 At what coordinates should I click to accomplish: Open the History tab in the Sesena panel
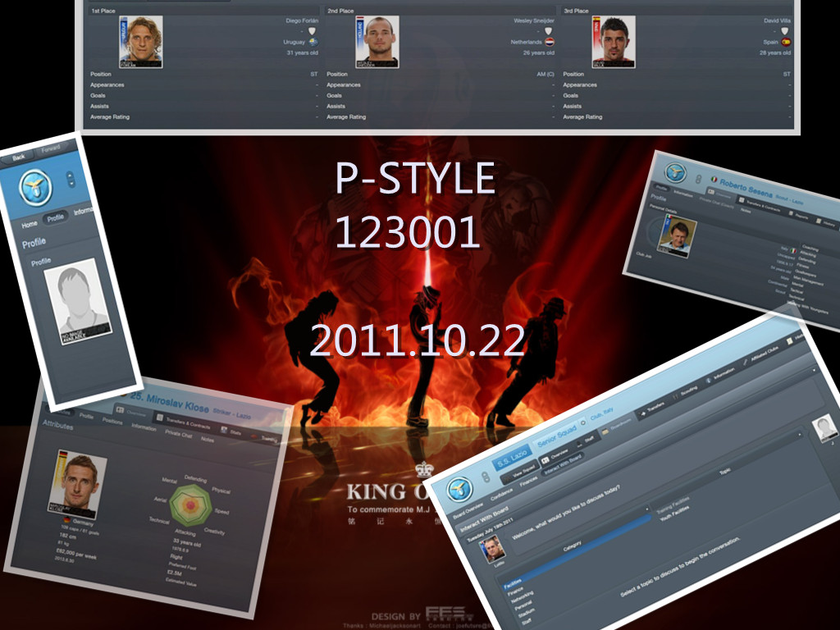(x=825, y=221)
